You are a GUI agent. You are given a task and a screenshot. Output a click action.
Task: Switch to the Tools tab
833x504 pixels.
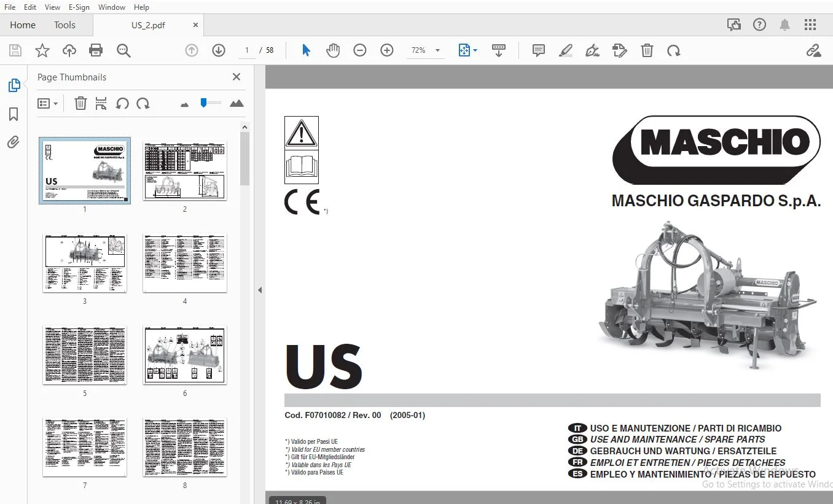[x=65, y=25]
